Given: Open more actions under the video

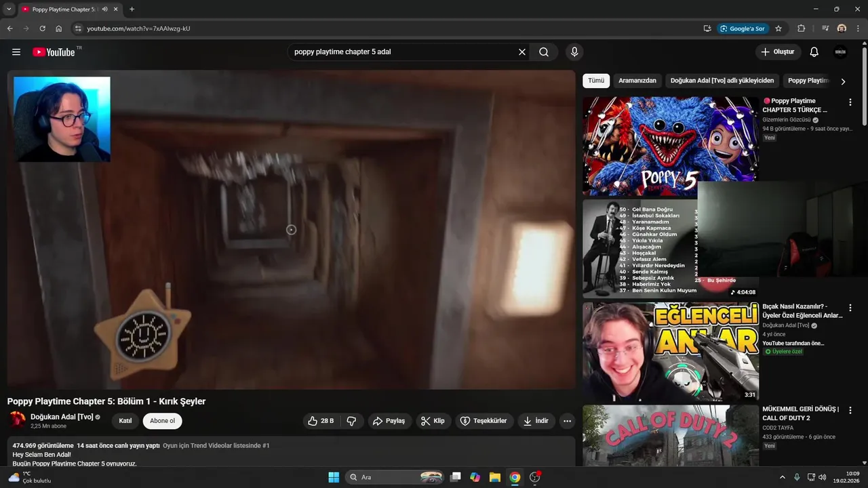Looking at the screenshot, I should [x=568, y=421].
